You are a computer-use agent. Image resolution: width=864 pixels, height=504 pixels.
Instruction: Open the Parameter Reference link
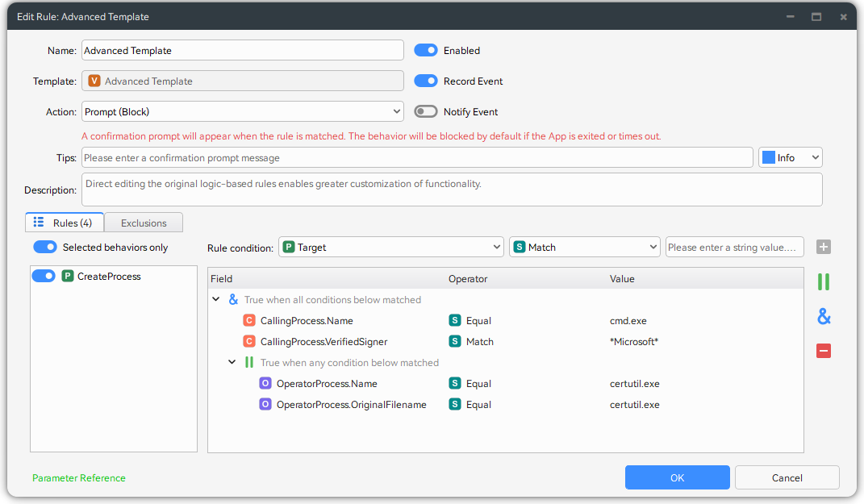[x=79, y=478]
